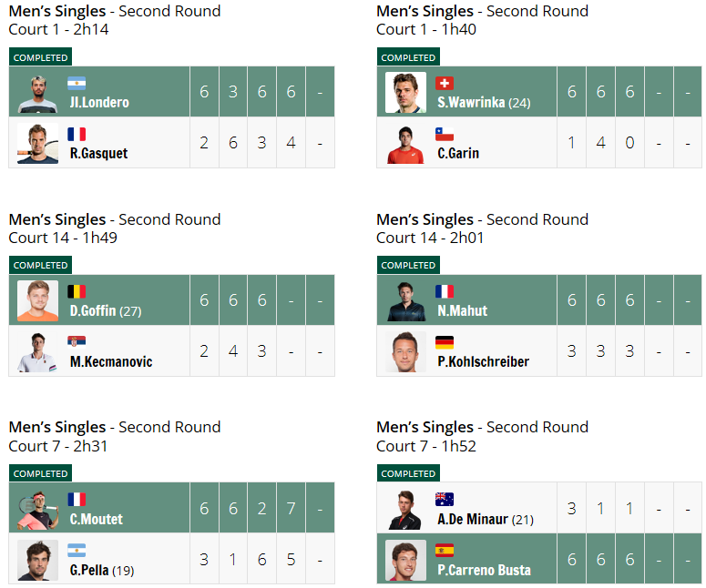Click the Swiss flag beside S.Wawrinka
Image resolution: width=706 pixels, height=588 pixels.
(x=444, y=83)
